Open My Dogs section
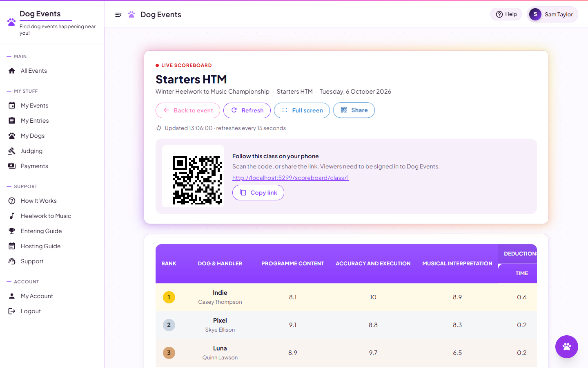The height and width of the screenshot is (368, 588). [x=52, y=136]
